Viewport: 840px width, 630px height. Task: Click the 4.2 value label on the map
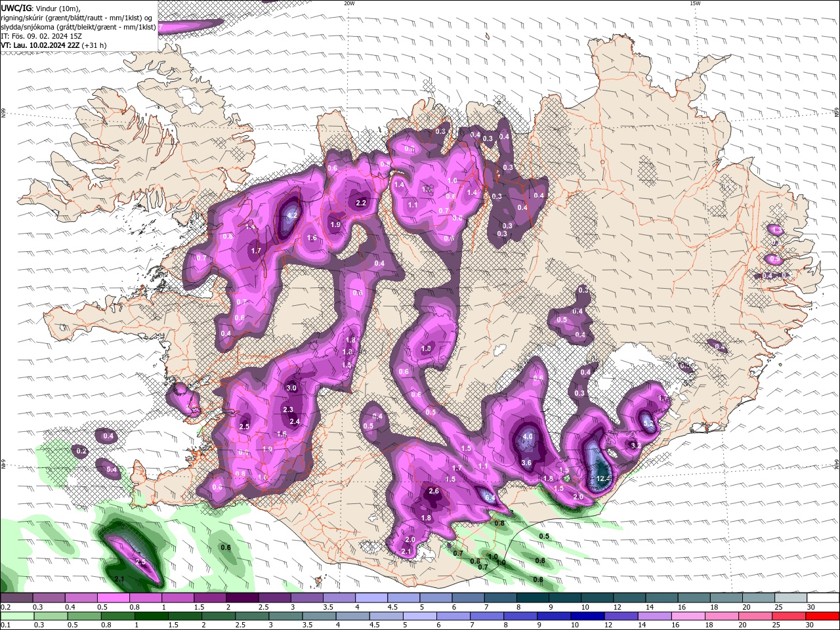pyautogui.click(x=293, y=215)
